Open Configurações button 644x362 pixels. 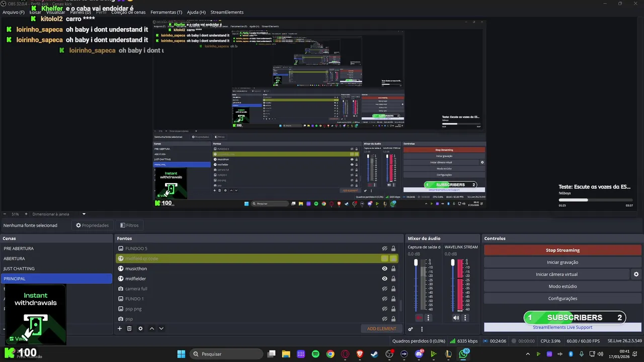click(x=562, y=299)
